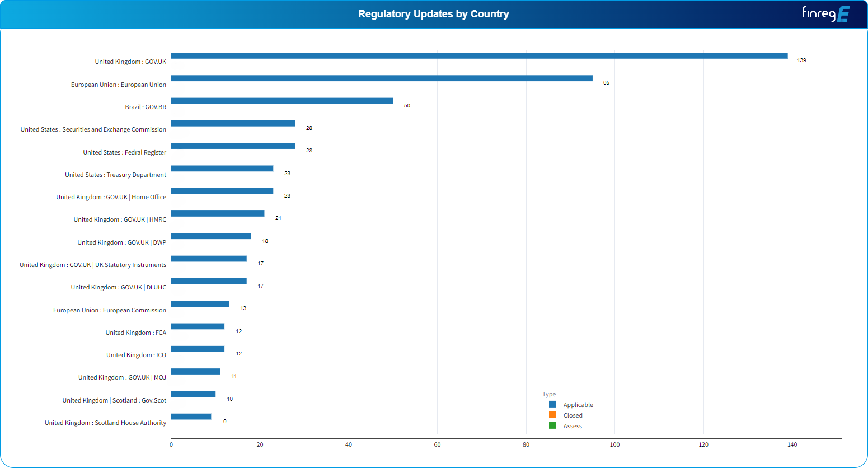Click 'United Kingdom : GOV.UK | MOJ' label

(122, 377)
